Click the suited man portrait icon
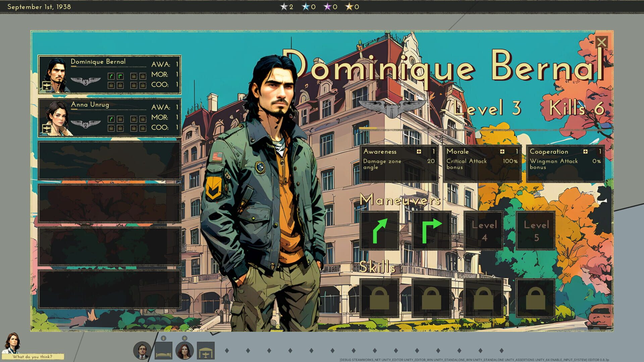 pos(142,351)
